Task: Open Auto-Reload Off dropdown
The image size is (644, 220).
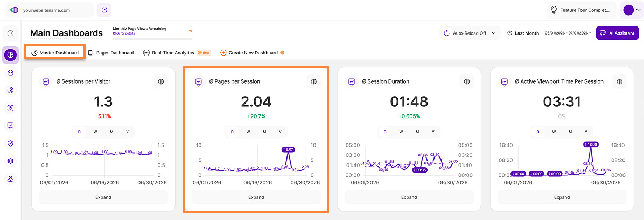Action: click(x=470, y=33)
